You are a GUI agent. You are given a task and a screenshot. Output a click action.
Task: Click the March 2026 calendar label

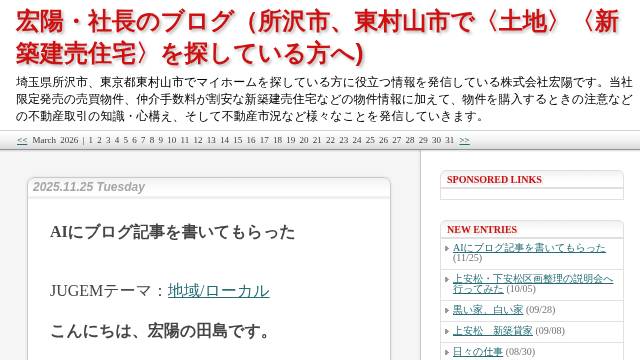pyautogui.click(x=55, y=140)
